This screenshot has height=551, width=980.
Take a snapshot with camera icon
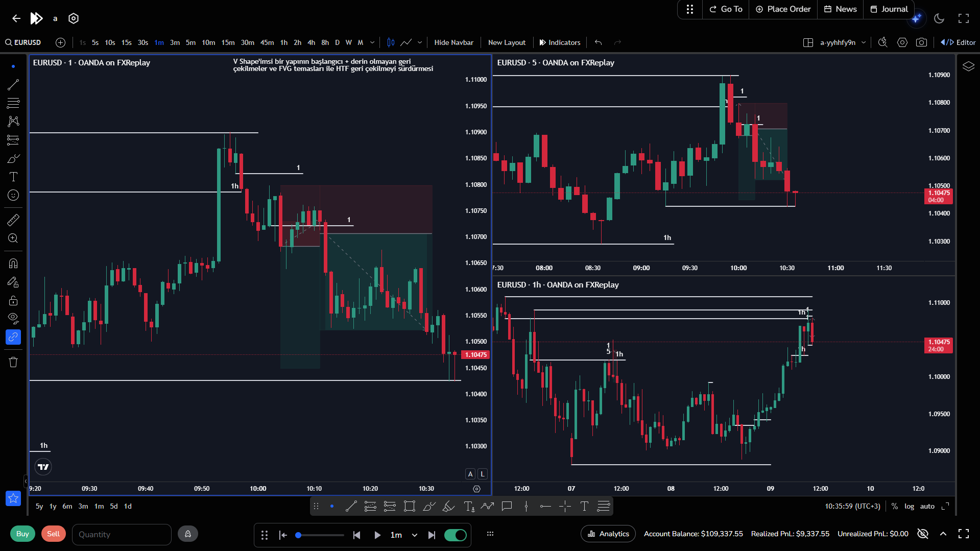(921, 42)
